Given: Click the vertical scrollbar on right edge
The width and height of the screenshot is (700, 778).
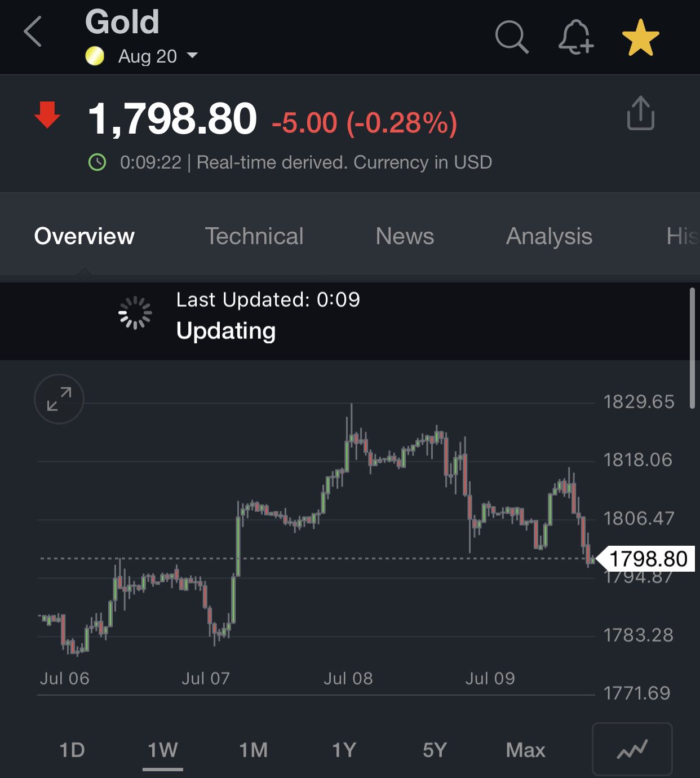Looking at the screenshot, I should pos(692,348).
